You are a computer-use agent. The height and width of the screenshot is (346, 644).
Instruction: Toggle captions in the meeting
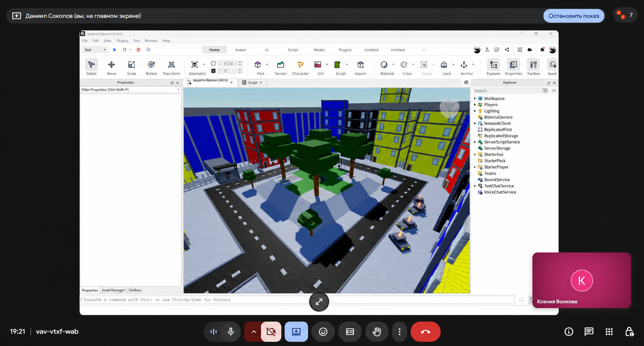pos(350,332)
